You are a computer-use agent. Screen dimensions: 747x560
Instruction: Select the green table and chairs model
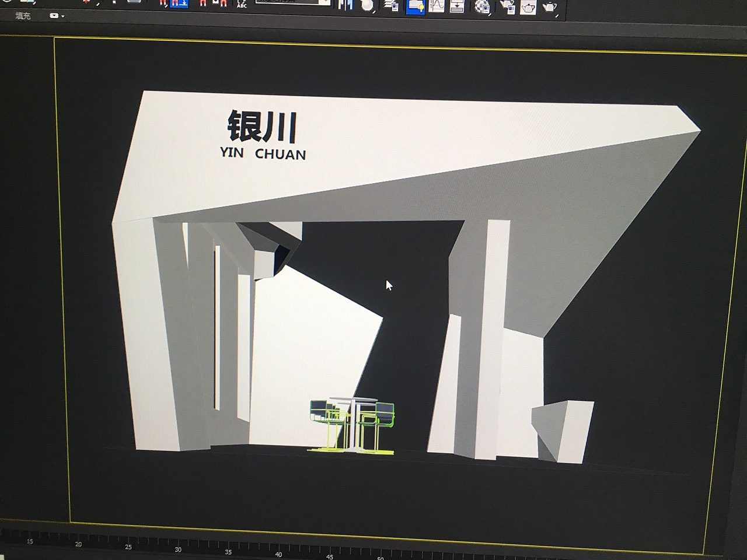click(x=351, y=425)
